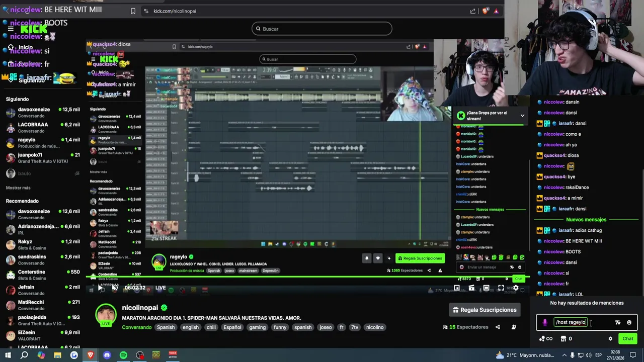Click the rageylo stream bell notification icon
Screen dimensions: 644x362
coord(367,258)
